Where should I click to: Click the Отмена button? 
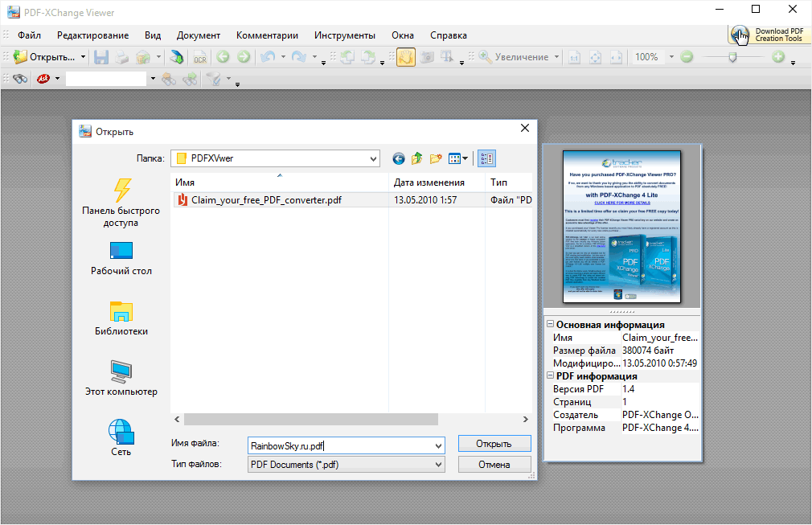494,465
